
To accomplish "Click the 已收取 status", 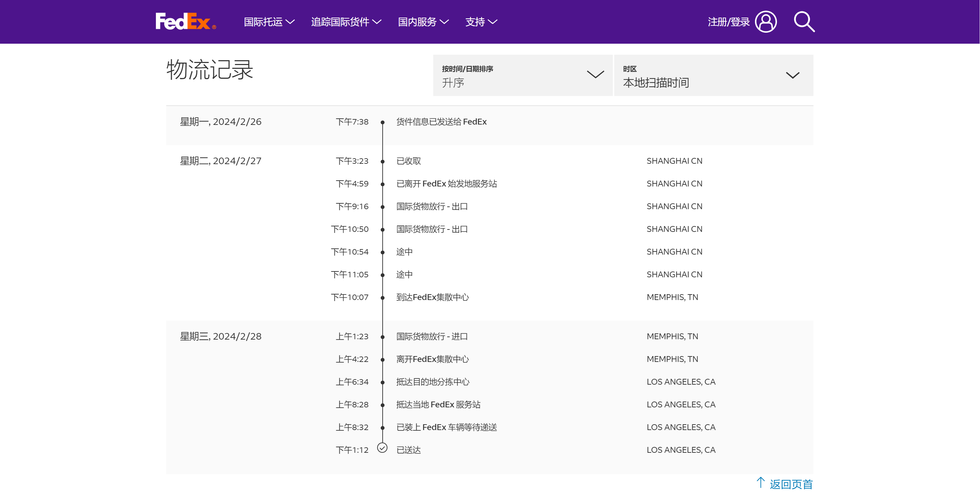I will tap(408, 161).
